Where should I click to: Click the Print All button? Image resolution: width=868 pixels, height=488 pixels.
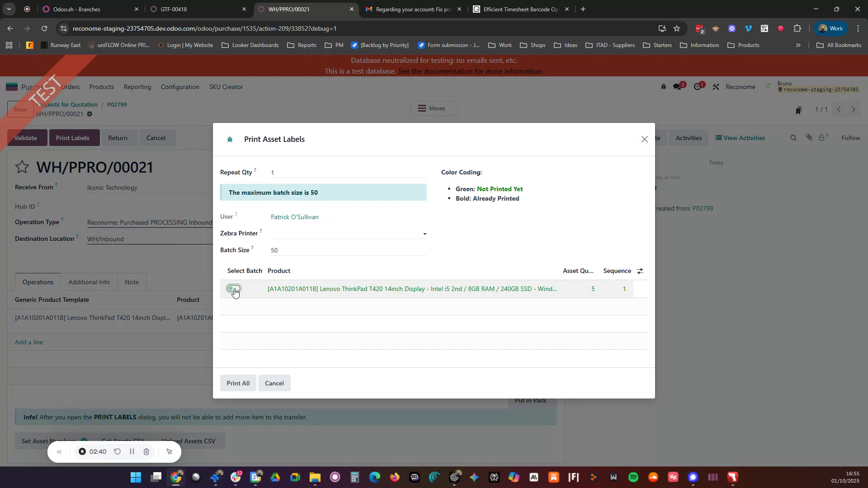[238, 383]
